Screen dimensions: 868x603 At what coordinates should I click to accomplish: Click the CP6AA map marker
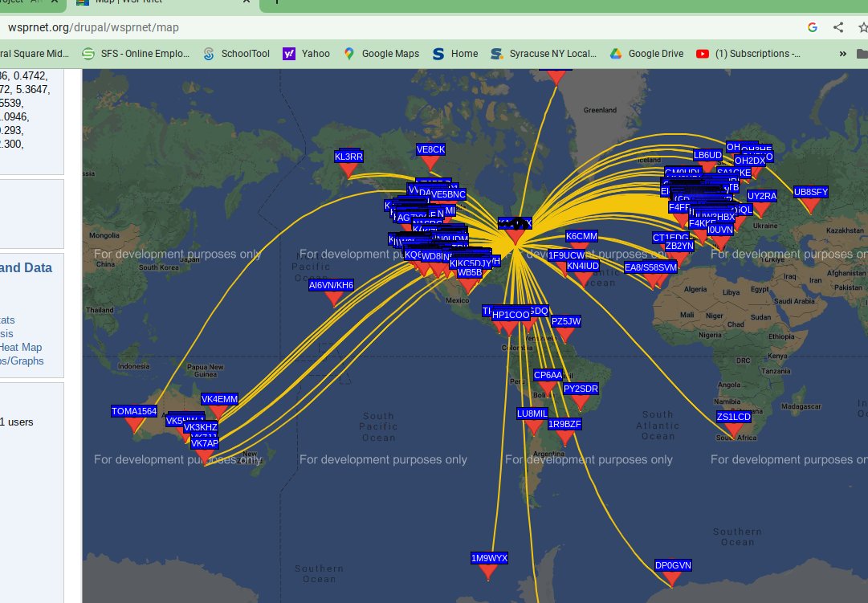tap(548, 385)
